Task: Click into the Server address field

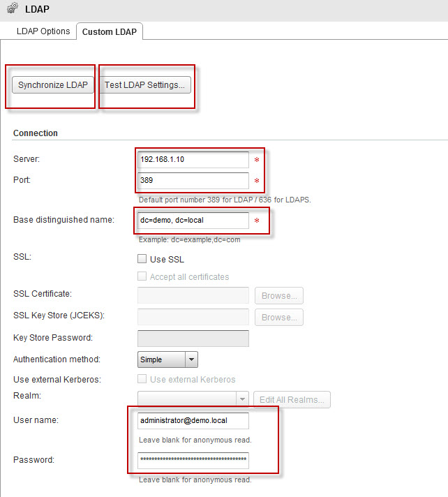Action: [x=193, y=159]
